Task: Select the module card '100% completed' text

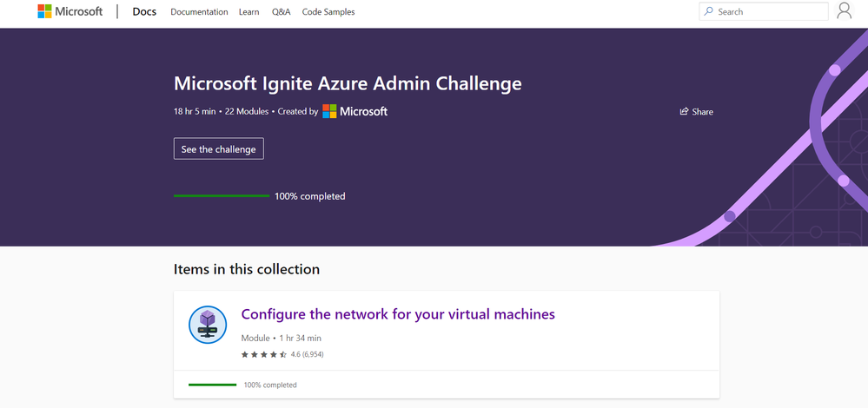Action: [x=270, y=385]
